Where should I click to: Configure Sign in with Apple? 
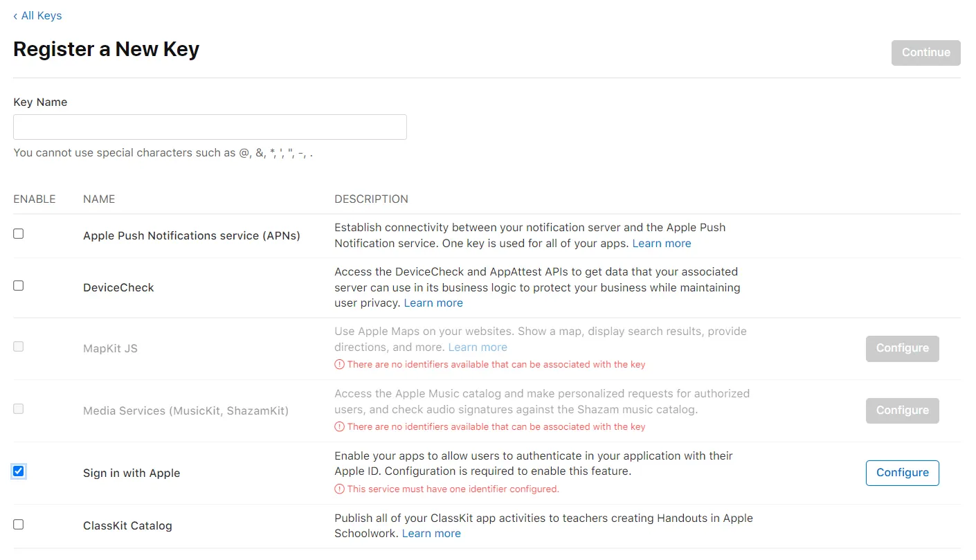[902, 473]
